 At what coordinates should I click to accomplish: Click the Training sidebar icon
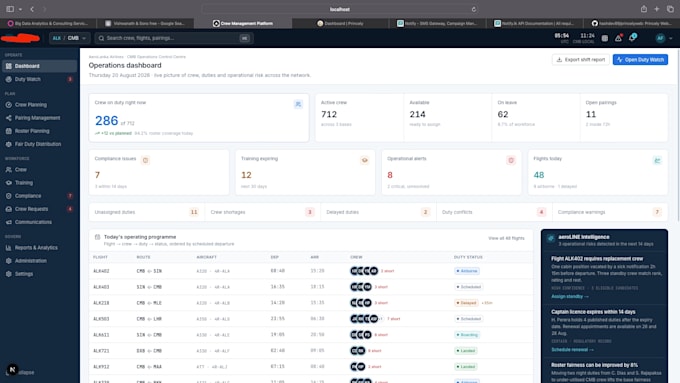pyautogui.click(x=9, y=183)
